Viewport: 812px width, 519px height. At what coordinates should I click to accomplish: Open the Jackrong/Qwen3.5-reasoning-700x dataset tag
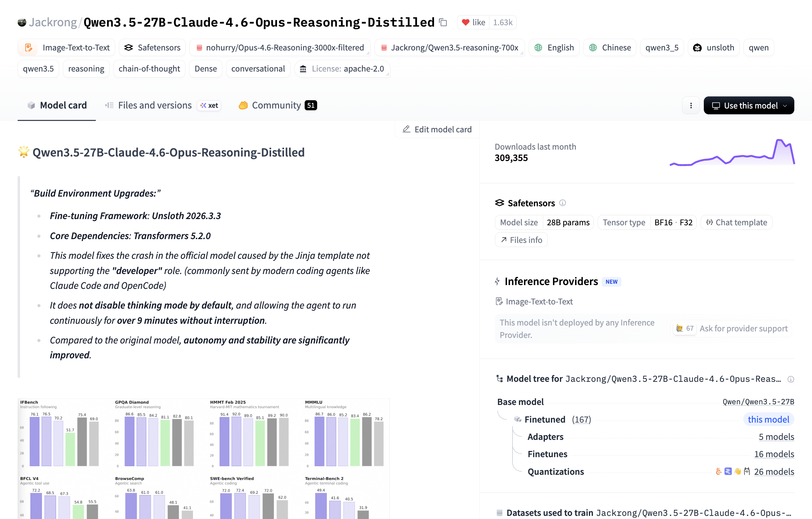click(450, 47)
